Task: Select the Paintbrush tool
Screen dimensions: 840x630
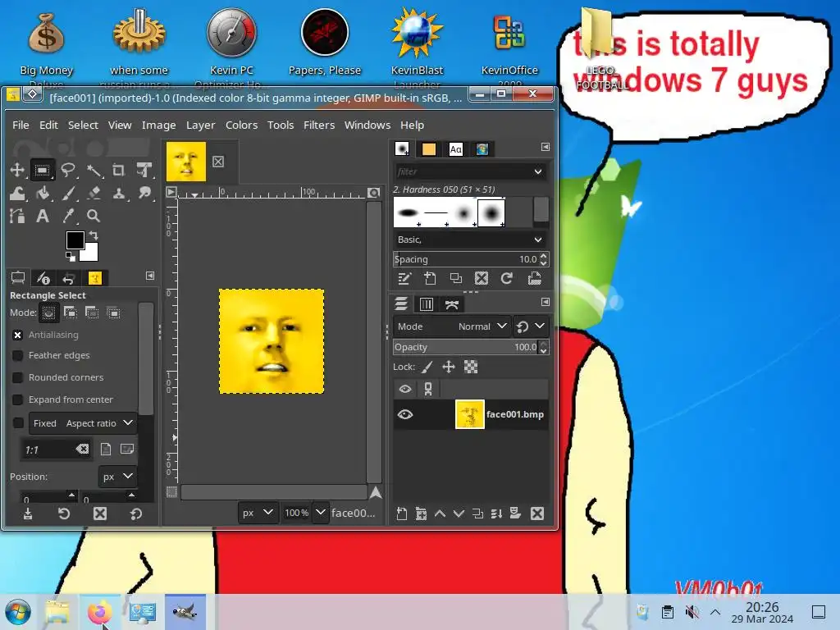Action: [x=68, y=194]
